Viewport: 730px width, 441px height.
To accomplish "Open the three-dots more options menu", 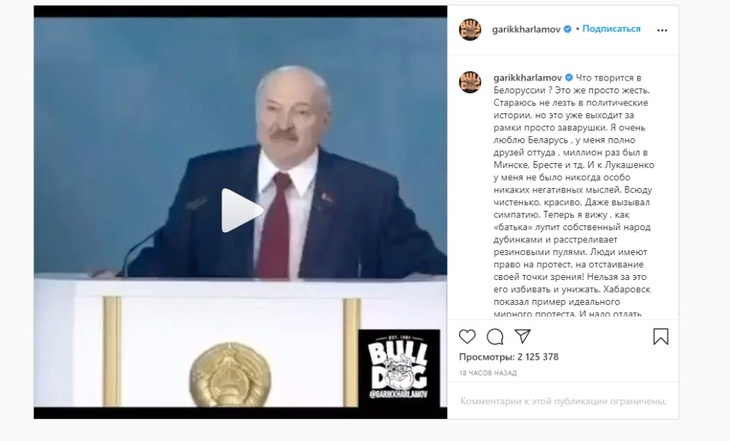I will 662,30.
